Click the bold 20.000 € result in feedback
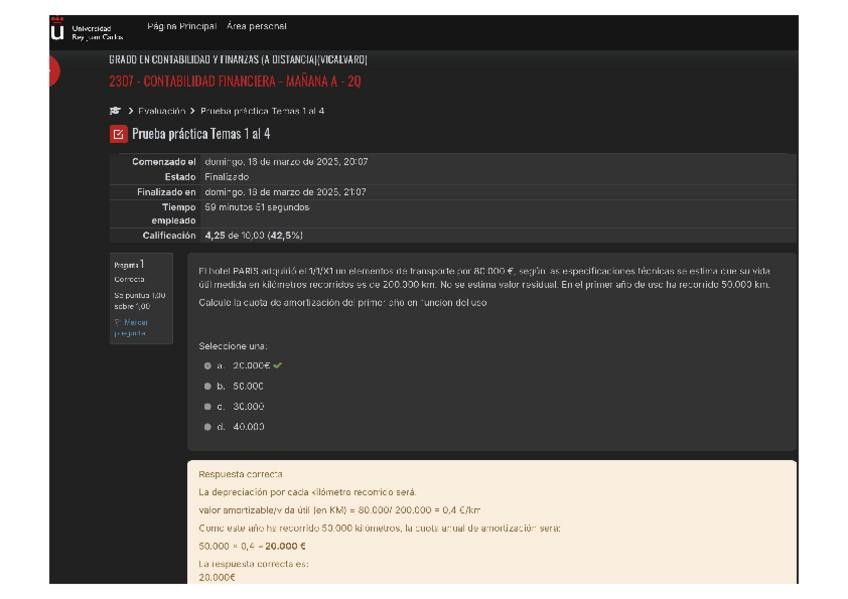 point(286,546)
